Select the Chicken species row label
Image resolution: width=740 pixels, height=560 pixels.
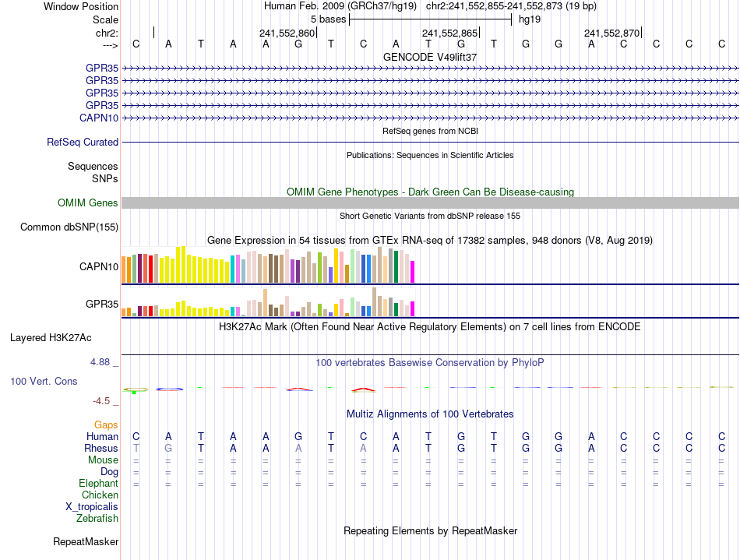(x=100, y=495)
